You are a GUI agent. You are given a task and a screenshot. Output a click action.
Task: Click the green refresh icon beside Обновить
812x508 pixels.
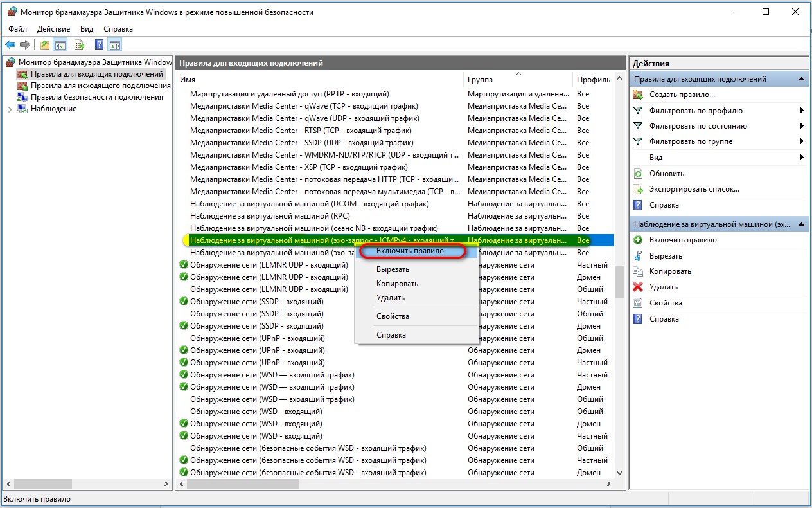[x=638, y=174]
